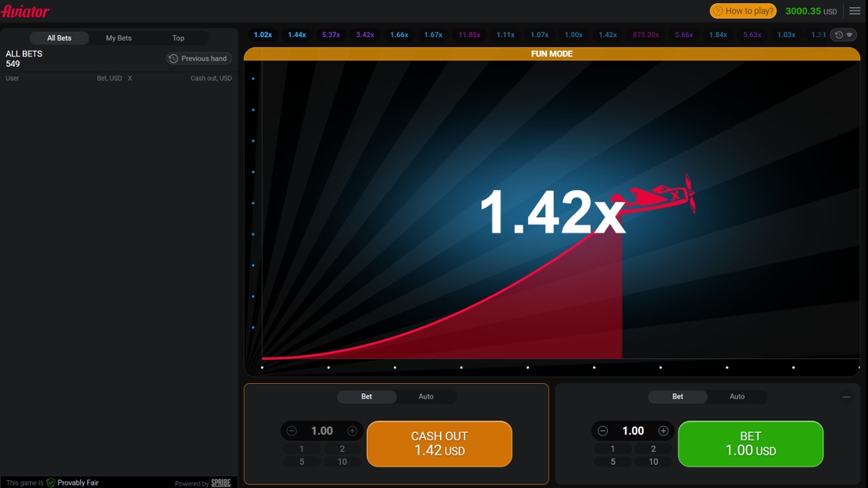The image size is (868, 488).
Task: Click the Aviator logo
Action: click(27, 11)
